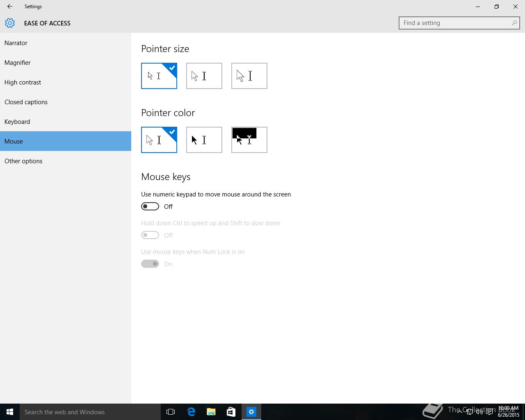
Task: Show hidden tray icons chevron
Action: [x=460, y=412]
